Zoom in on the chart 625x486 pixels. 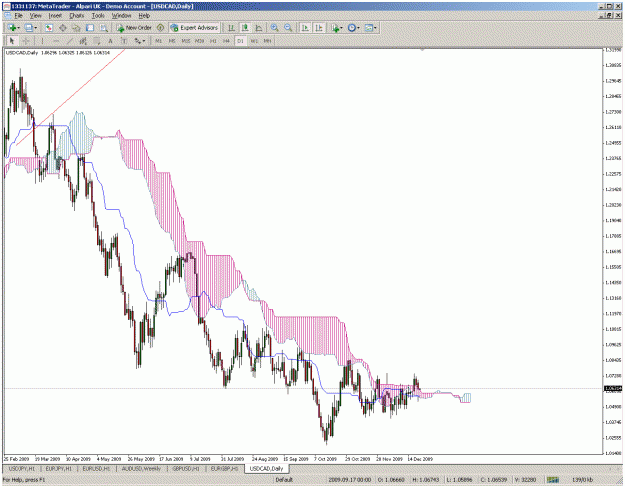tap(274, 28)
